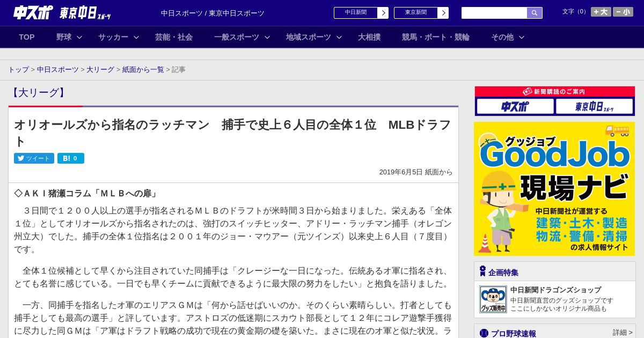Open the 野球 navigation menu

(64, 37)
